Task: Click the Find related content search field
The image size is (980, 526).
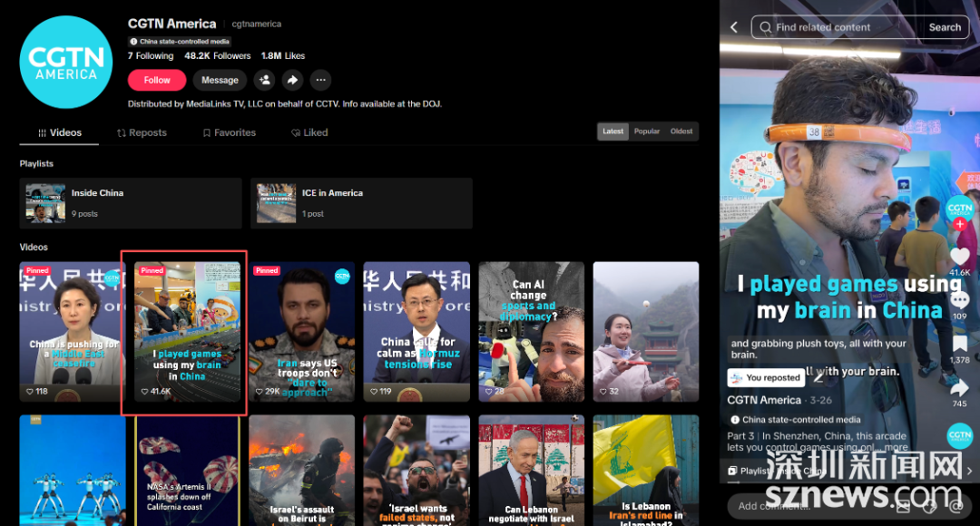Action: [838, 27]
